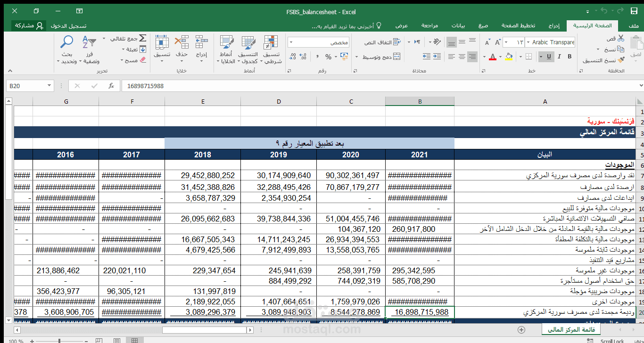Screen dimensions: 644x343
Task: Open Cell Styles (أنماط الخلايا)
Action: click(226, 49)
